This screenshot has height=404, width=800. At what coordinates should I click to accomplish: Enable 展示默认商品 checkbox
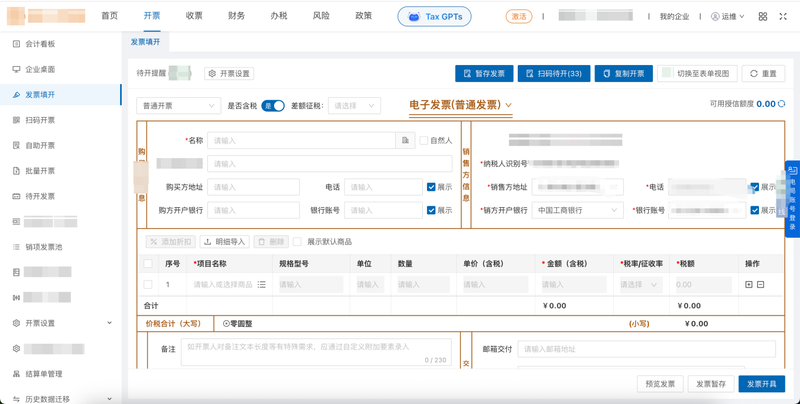(x=297, y=242)
